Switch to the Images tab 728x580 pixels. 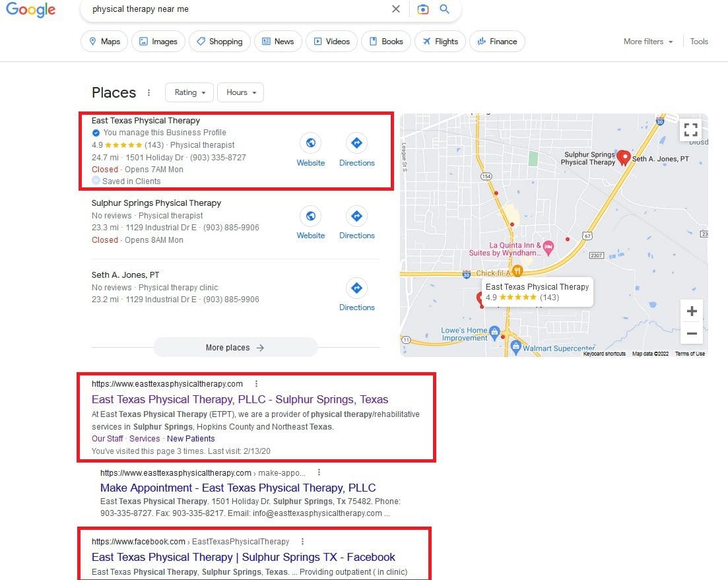coord(158,42)
